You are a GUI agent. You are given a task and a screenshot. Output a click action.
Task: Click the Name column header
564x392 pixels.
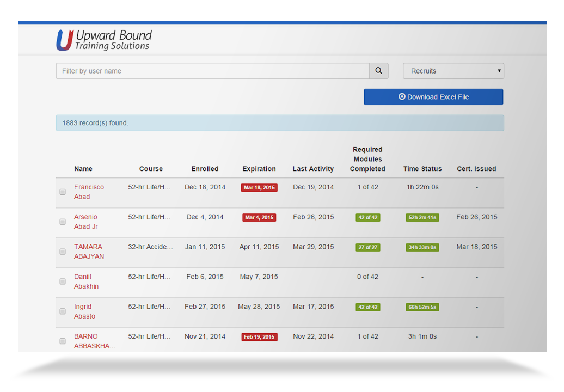pos(83,169)
